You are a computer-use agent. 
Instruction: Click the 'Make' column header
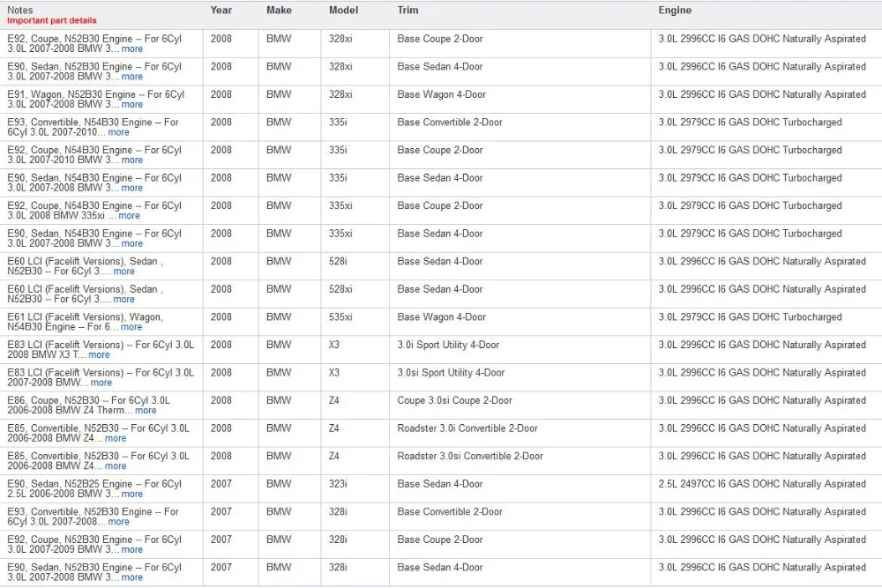[x=279, y=10]
